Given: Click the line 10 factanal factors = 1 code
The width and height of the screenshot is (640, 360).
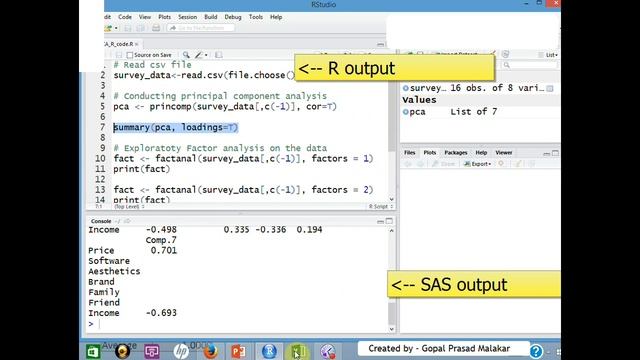Looking at the screenshot, I should pyautogui.click(x=243, y=158).
